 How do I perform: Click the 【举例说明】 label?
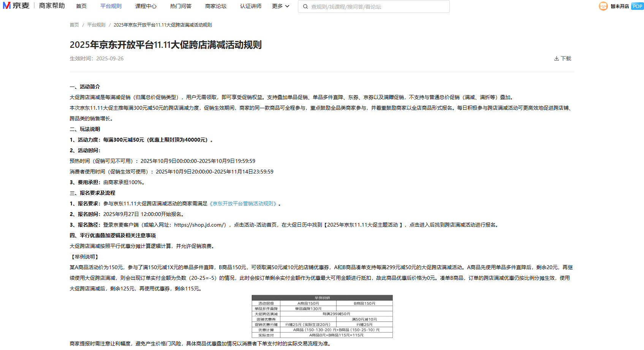85,257
